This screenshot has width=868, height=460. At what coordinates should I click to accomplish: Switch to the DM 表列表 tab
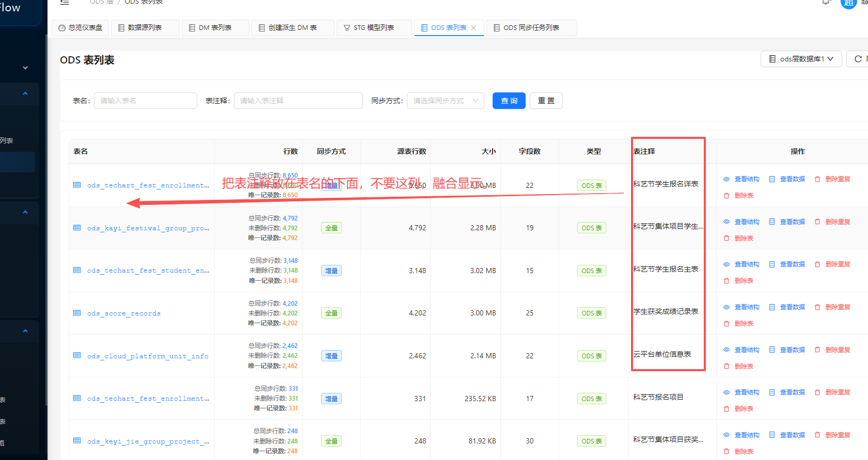215,28
